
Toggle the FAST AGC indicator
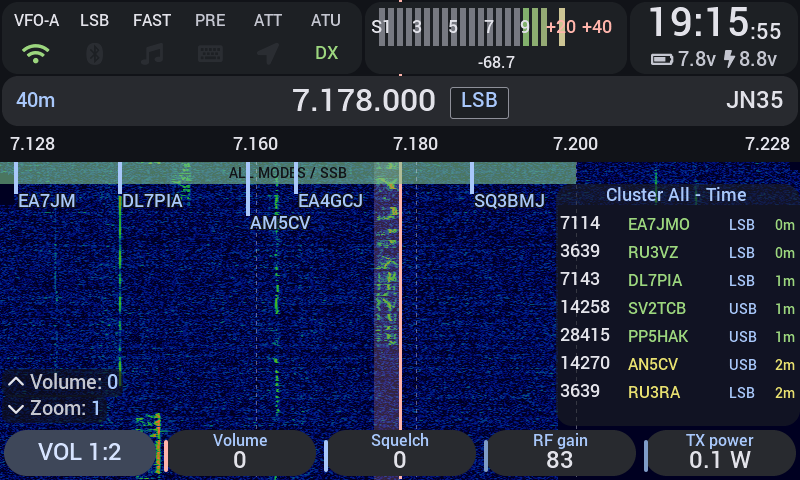click(152, 20)
